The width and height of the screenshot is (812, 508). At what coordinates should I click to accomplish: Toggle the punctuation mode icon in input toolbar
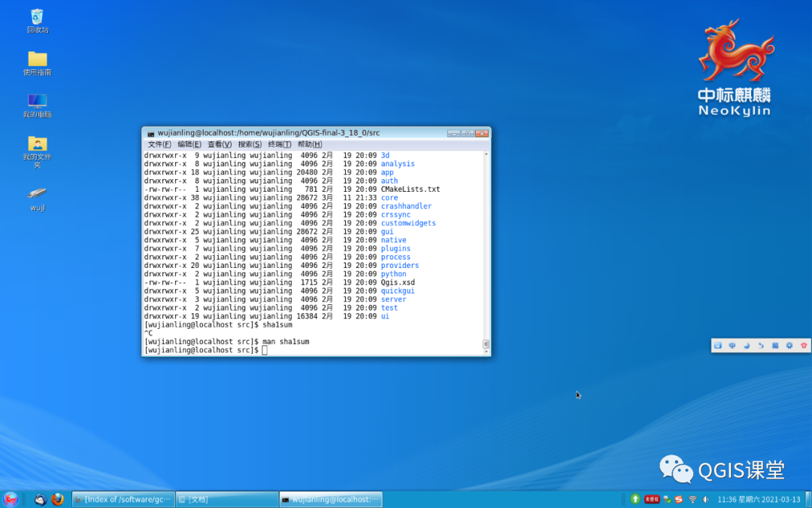pos(761,345)
